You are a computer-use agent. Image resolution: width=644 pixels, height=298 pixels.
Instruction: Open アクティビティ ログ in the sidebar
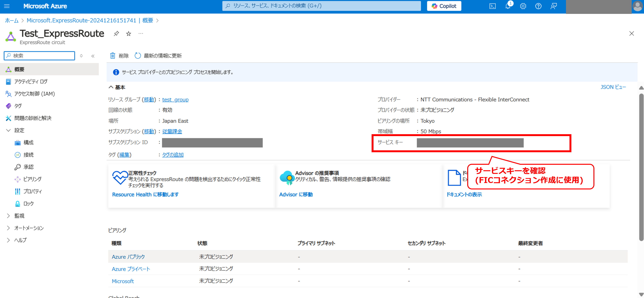coord(30,82)
